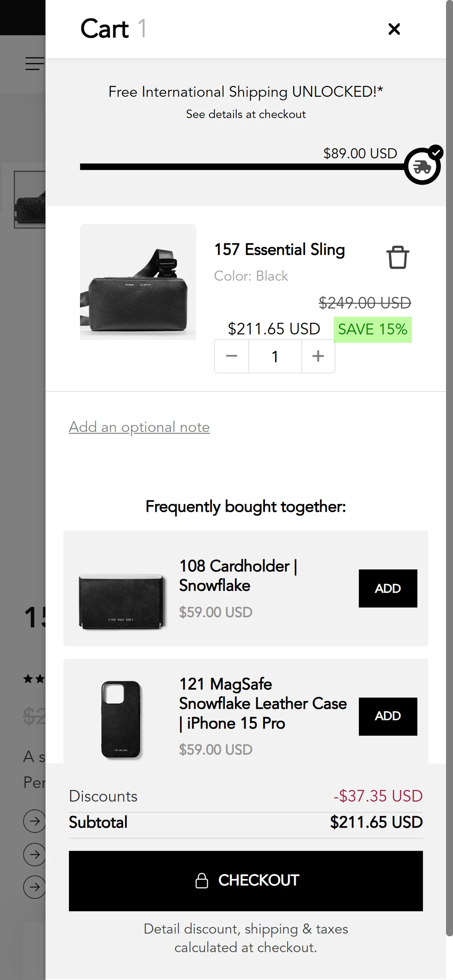Open the hamburger menu icon
The width and height of the screenshot is (453, 980).
point(35,63)
